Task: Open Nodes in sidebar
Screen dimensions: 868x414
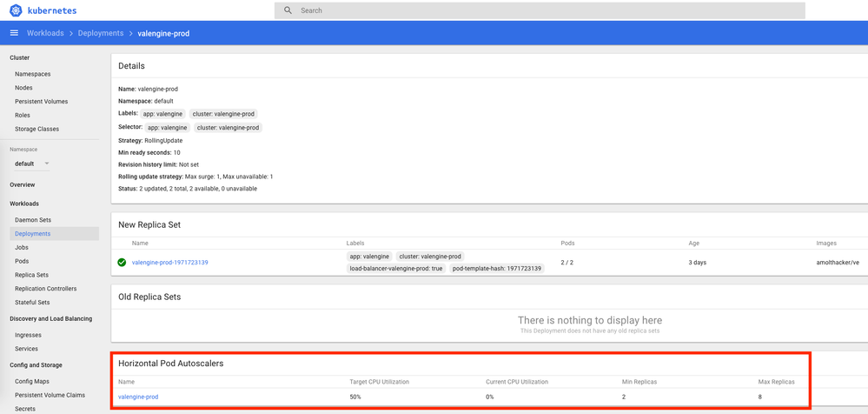Action: point(23,88)
